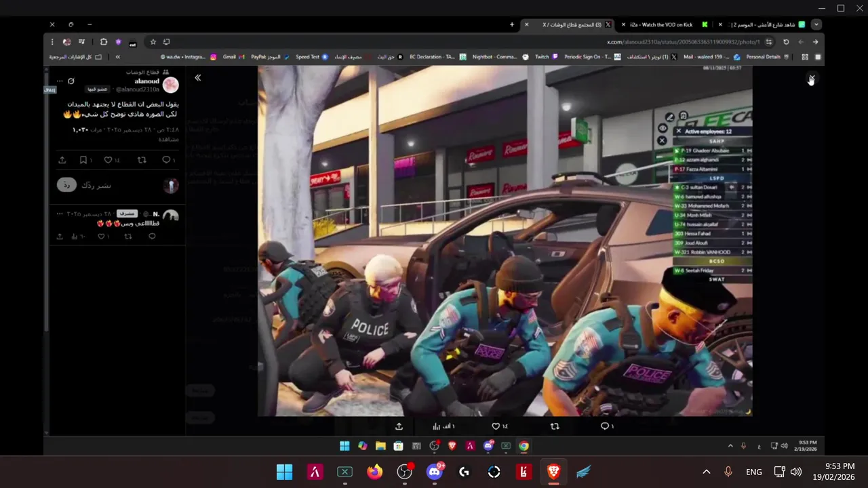Screen dimensions: 868x488
Task: Open volume control on the outer taskbar
Action: coord(796,472)
